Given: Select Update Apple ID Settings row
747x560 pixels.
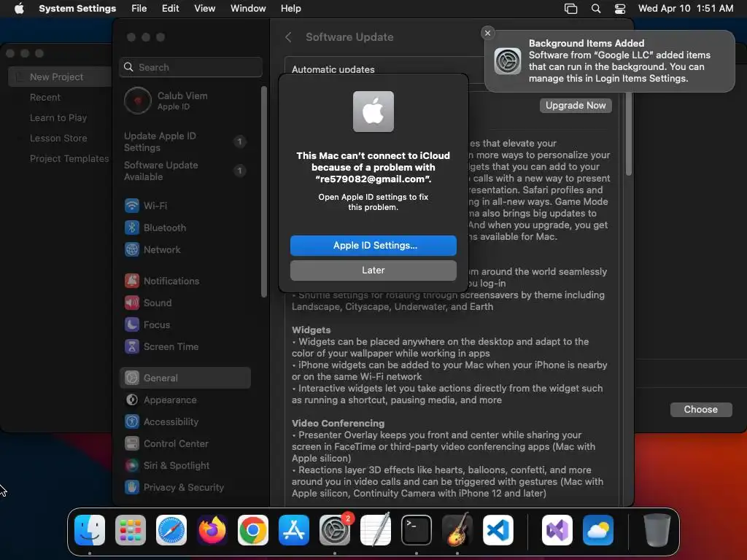Looking at the screenshot, I should click(185, 142).
